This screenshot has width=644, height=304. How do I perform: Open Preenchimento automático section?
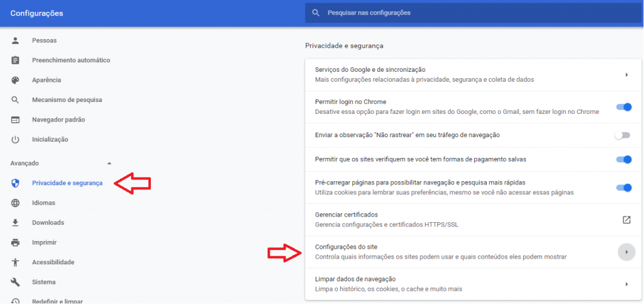click(x=71, y=60)
